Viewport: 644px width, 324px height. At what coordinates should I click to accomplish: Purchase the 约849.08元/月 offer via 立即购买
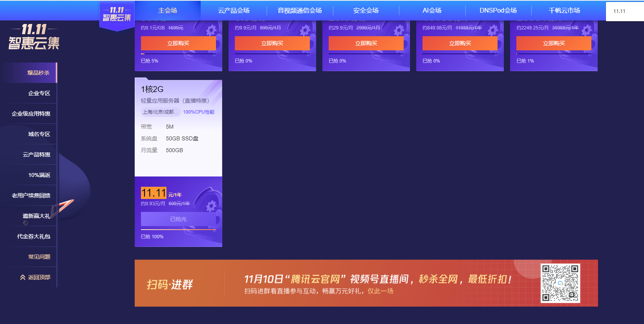point(460,43)
